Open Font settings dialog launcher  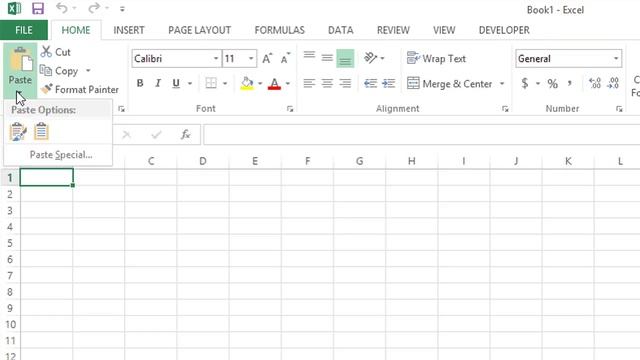(x=290, y=109)
